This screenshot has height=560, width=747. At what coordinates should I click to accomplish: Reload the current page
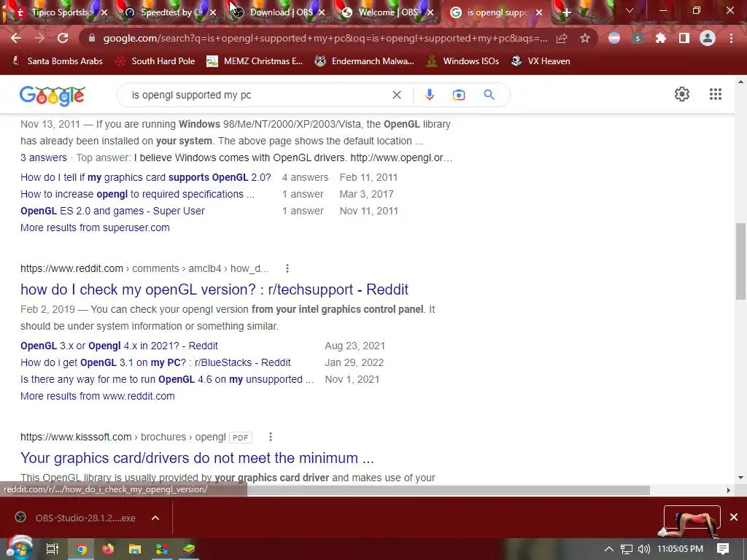[63, 38]
